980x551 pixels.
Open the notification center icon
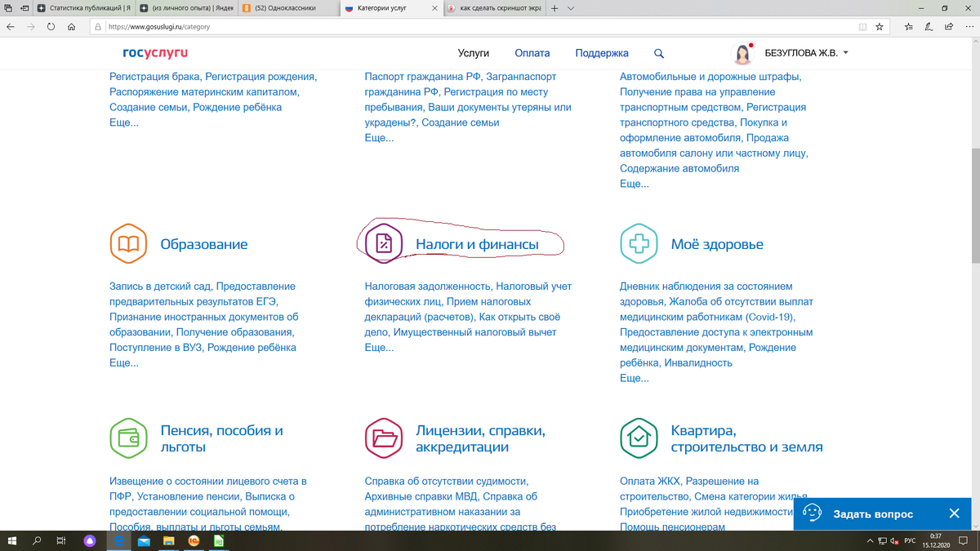(x=964, y=541)
